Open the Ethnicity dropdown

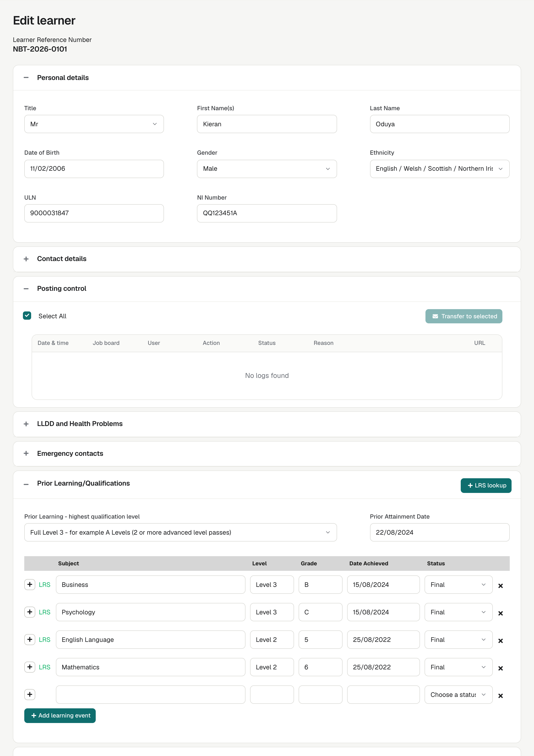[440, 169]
